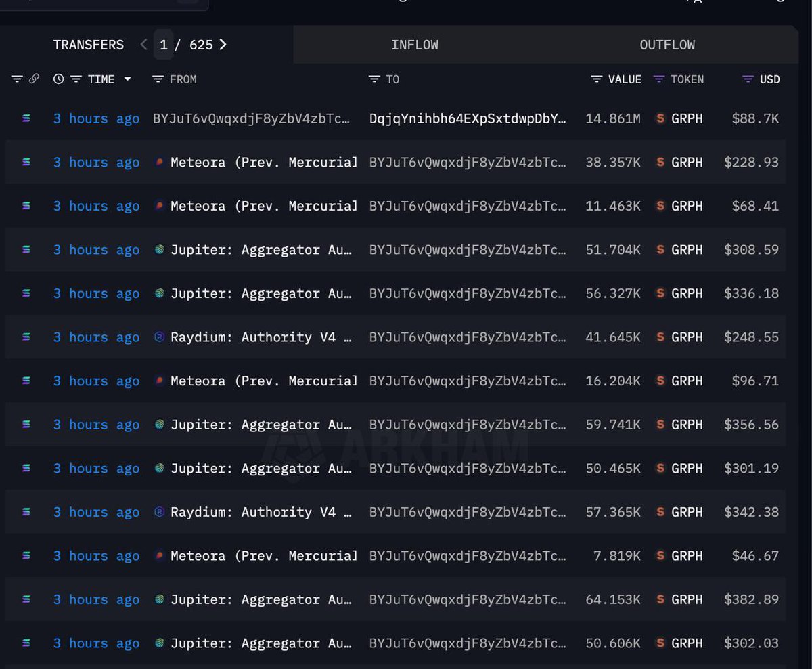Click the value 16.204K
Image resolution: width=812 pixels, height=669 pixels.
click(x=613, y=381)
